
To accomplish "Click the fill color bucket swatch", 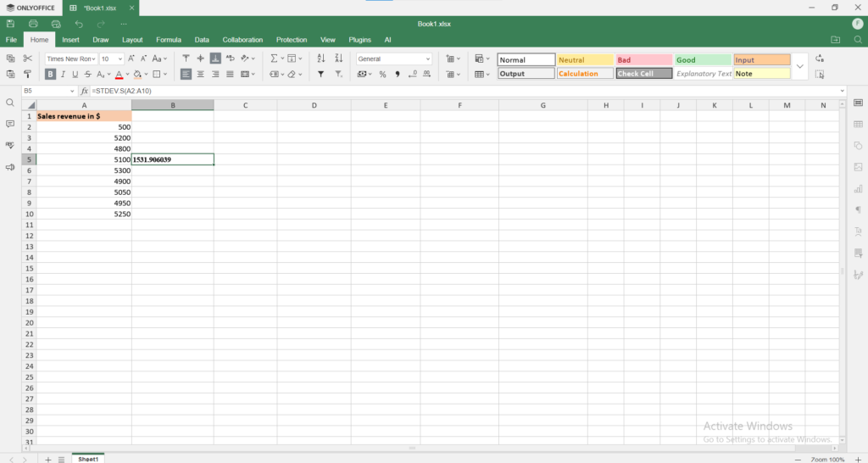I will [x=137, y=74].
